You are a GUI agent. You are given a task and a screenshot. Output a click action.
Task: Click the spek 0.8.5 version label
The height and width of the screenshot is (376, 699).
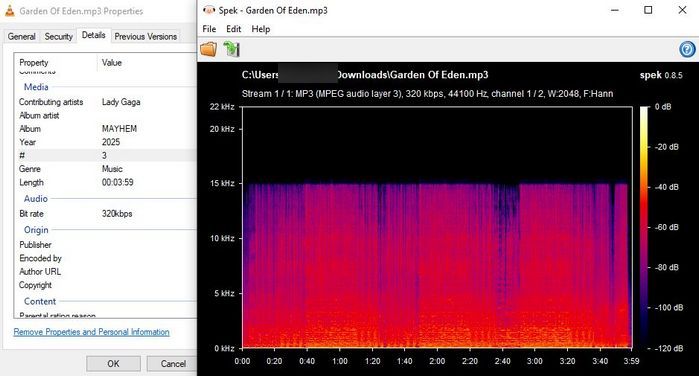click(x=661, y=75)
